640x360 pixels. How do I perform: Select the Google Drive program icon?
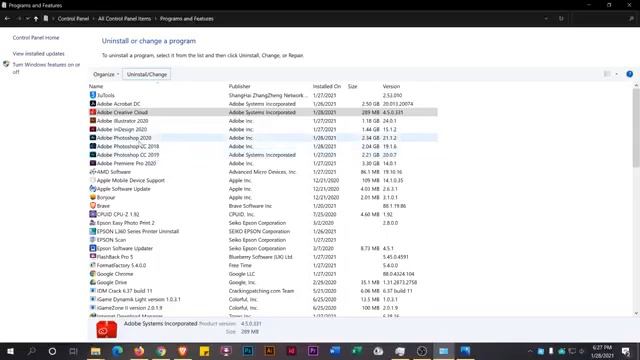pos(93,282)
